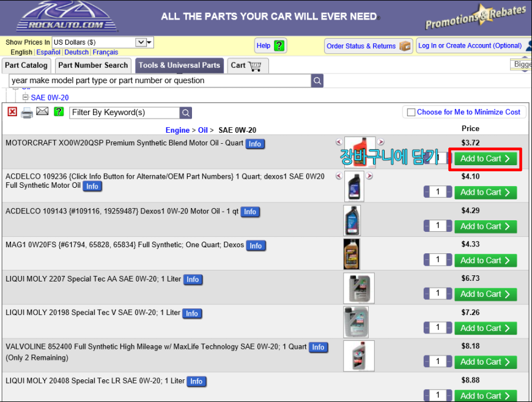The width and height of the screenshot is (532, 402).
Task: Open the Valvoline 852400 product thumbnail
Action: pos(359,356)
